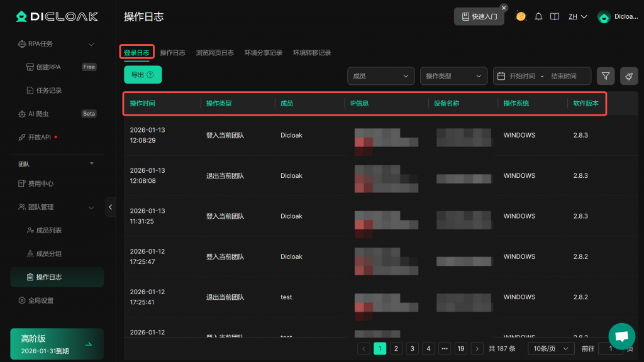Switch to the 环境分享记录 tab
The height and width of the screenshot is (362, 644).
264,53
